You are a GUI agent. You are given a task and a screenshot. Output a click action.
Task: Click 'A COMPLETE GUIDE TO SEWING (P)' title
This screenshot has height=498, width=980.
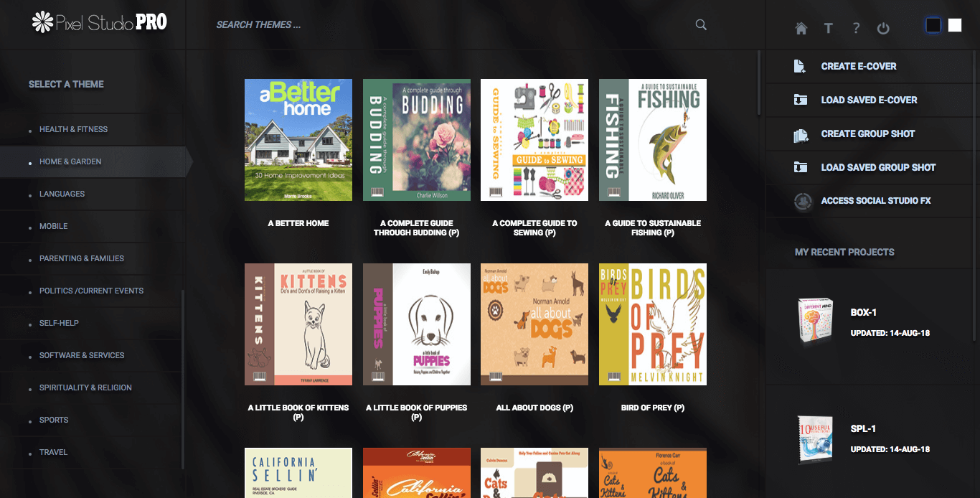pyautogui.click(x=534, y=228)
